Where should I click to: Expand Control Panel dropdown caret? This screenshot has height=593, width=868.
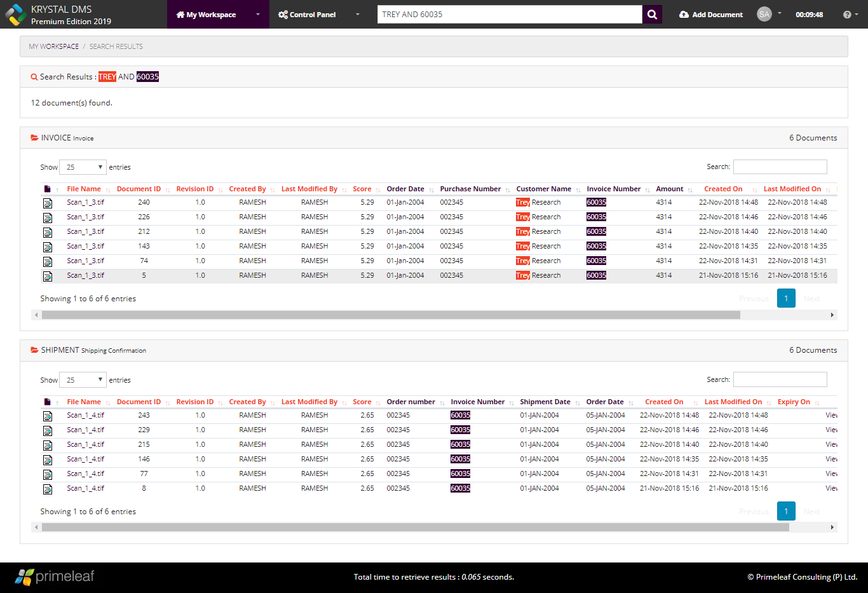[x=358, y=15]
